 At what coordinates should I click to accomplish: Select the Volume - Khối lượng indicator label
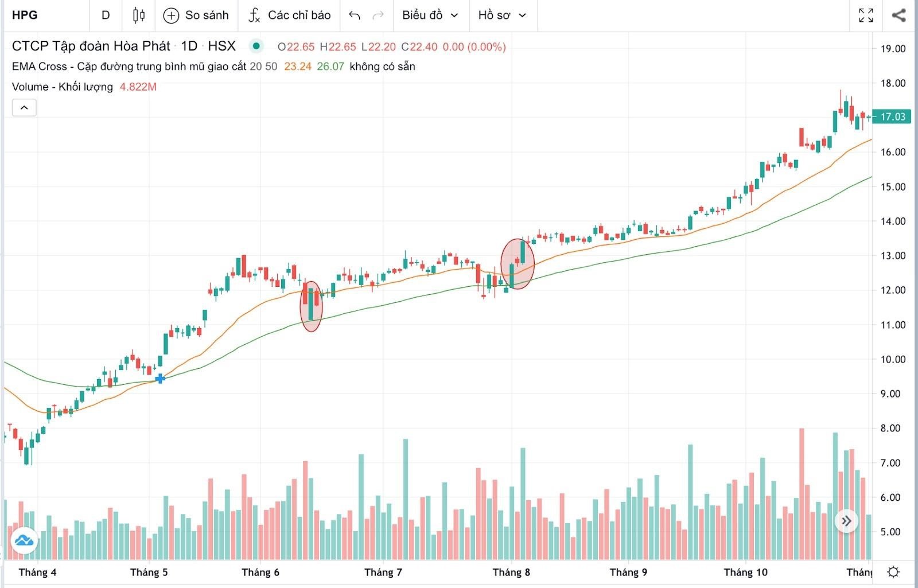coord(63,87)
